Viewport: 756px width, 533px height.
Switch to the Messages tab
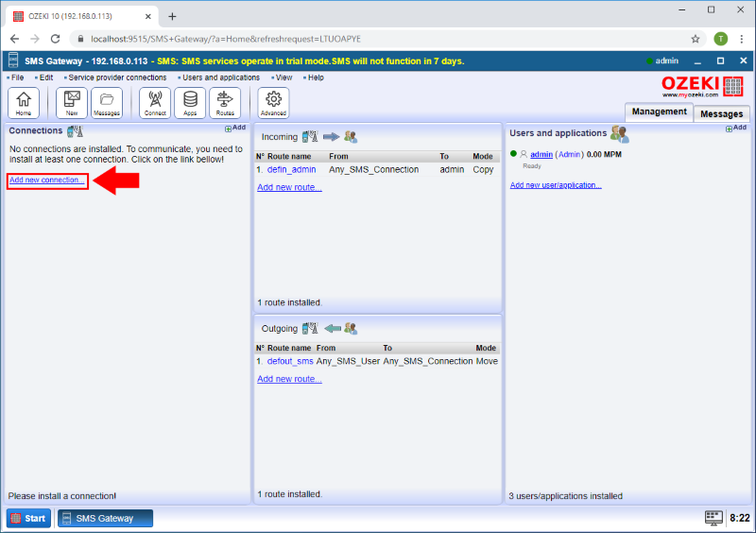point(721,113)
